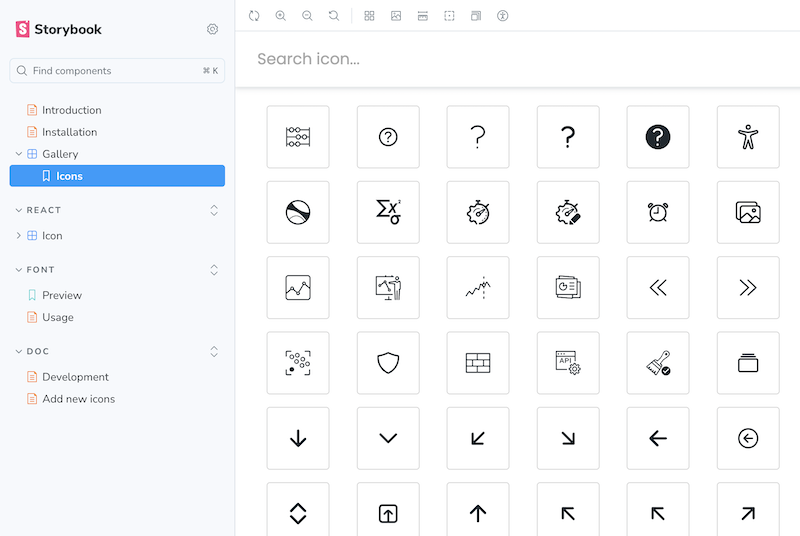Open the accessibility vision simulator button
The height and width of the screenshot is (536, 800).
tap(503, 16)
